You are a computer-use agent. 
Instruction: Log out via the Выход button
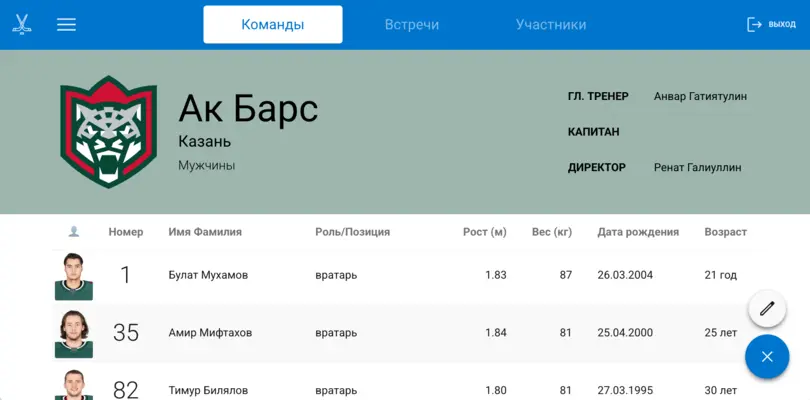(x=771, y=24)
